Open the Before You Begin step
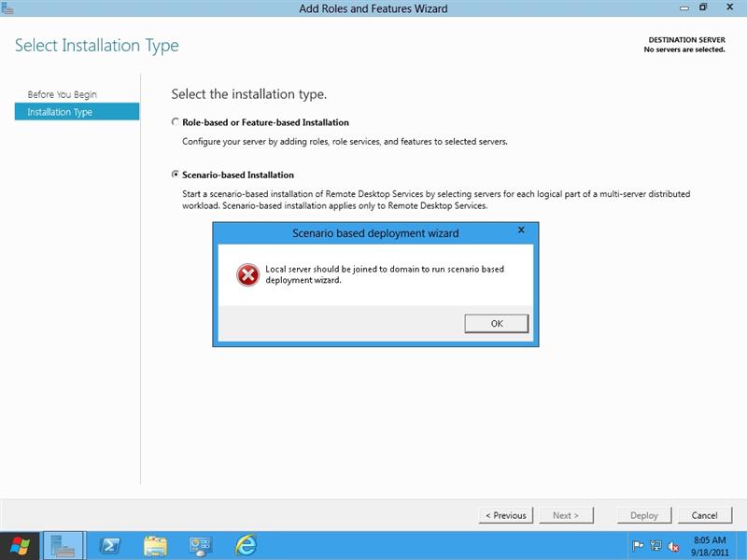The height and width of the screenshot is (560, 747). [62, 94]
